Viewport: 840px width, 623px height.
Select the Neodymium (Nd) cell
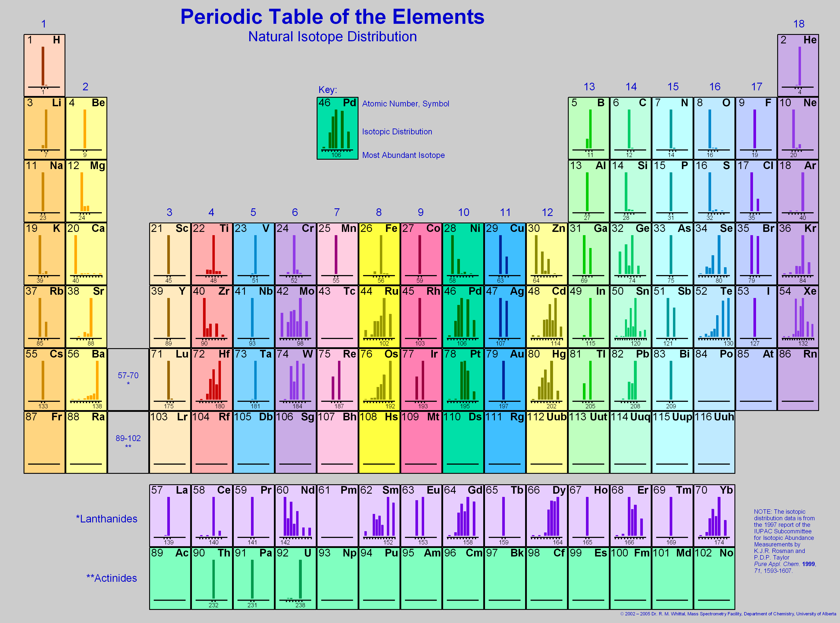295,515
